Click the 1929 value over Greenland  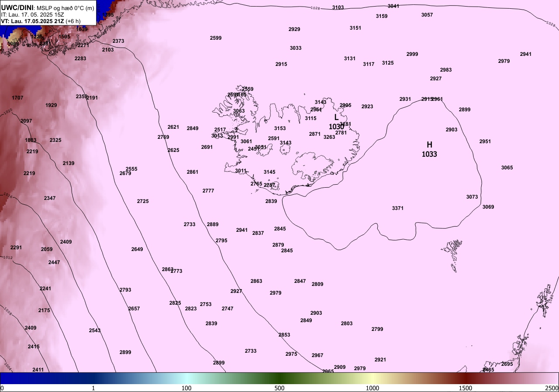[x=51, y=105]
